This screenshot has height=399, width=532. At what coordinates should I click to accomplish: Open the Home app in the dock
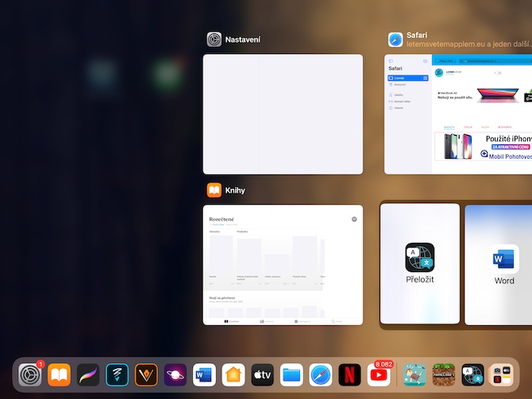tap(233, 375)
